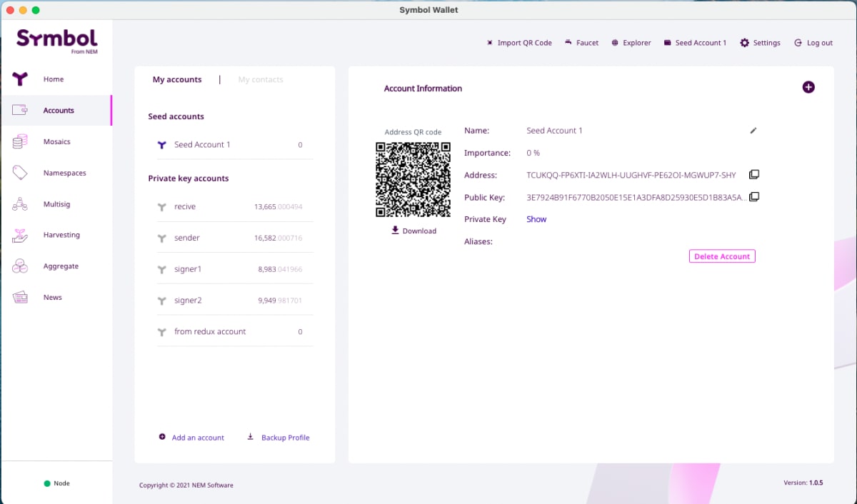This screenshot has width=857, height=504.
Task: Click the Symbol logo in the sidebar
Action: coord(57,41)
